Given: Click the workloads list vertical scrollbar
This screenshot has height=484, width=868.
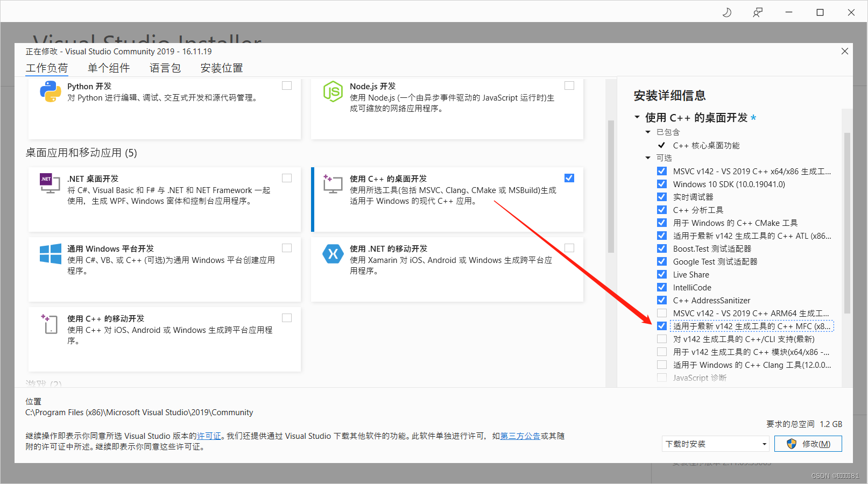Looking at the screenshot, I should (611, 186).
